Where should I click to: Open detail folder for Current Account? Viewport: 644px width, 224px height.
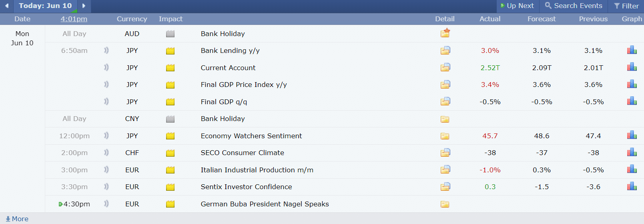point(445,67)
